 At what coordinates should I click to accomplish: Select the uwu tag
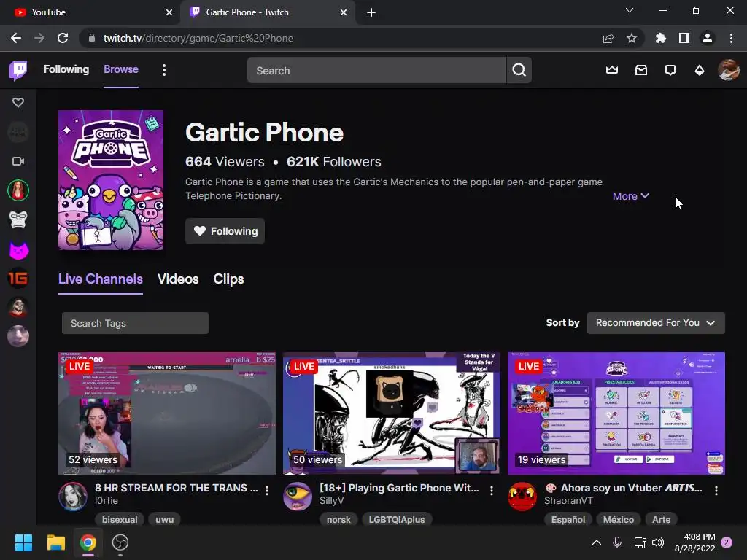click(x=164, y=519)
